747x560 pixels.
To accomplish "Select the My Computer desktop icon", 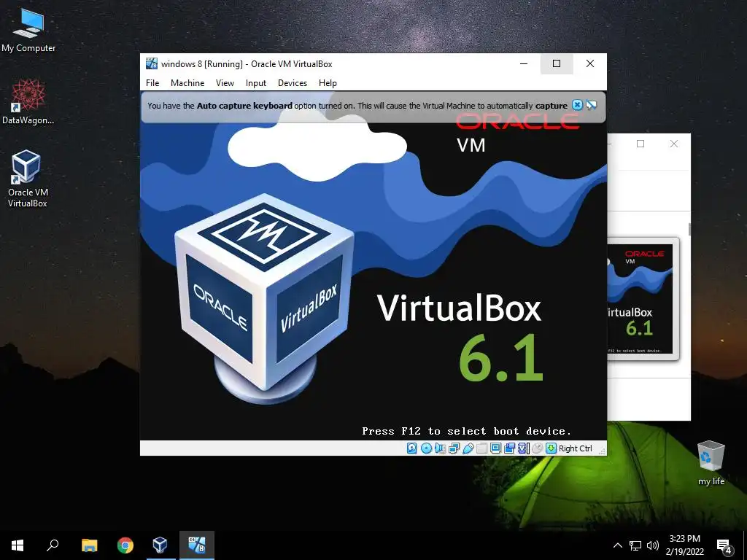I will point(28,31).
